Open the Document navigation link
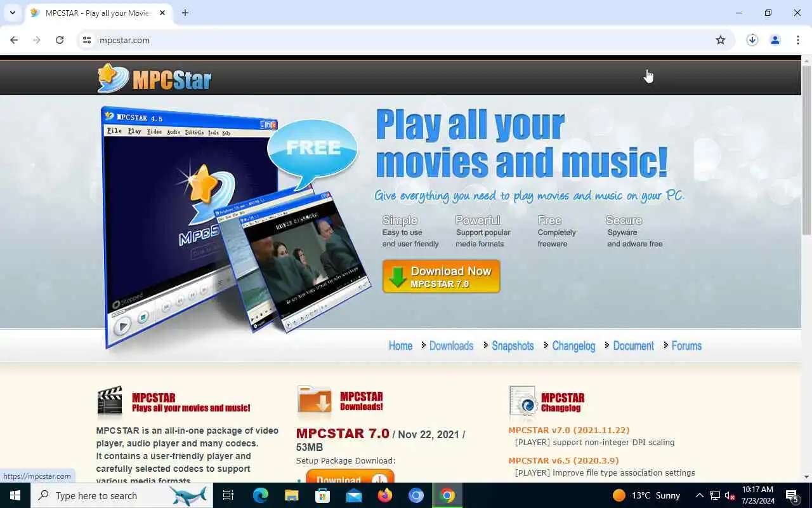Image resolution: width=812 pixels, height=508 pixels. [x=633, y=346]
